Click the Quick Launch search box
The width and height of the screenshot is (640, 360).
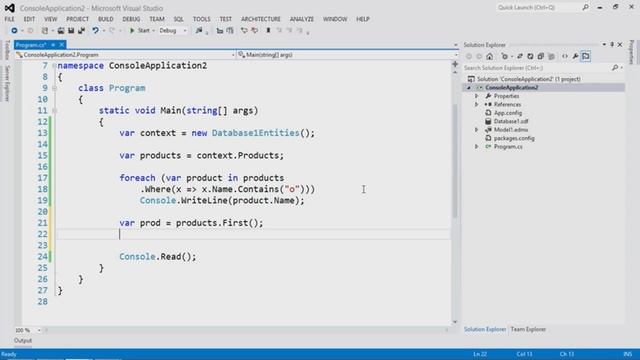click(x=538, y=8)
